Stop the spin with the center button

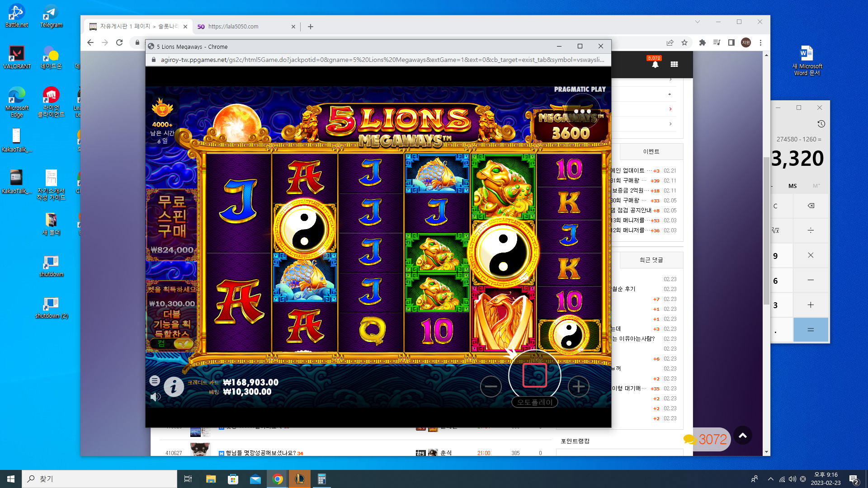(534, 375)
